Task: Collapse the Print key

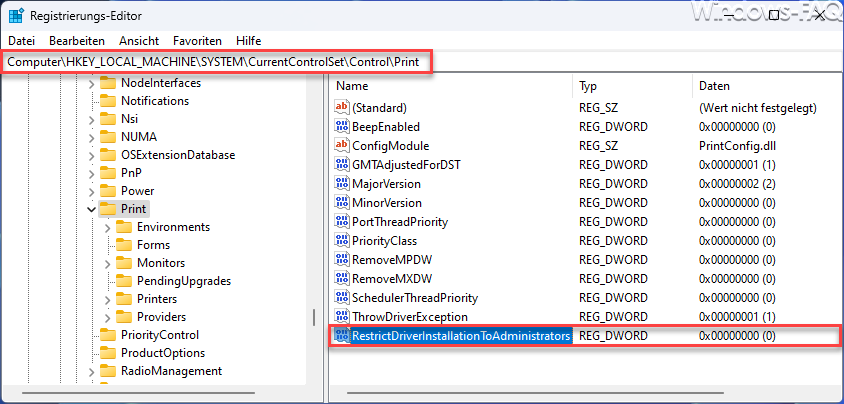Action: [92, 209]
